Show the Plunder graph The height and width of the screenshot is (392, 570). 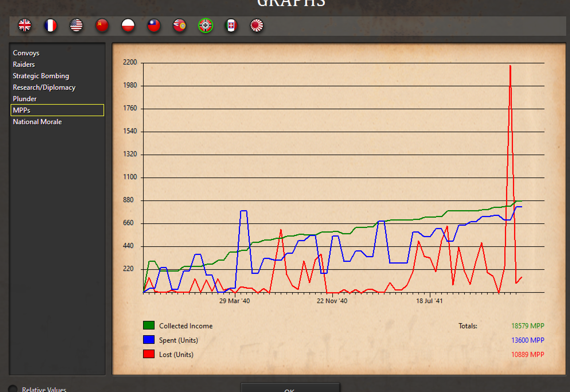[x=25, y=99]
